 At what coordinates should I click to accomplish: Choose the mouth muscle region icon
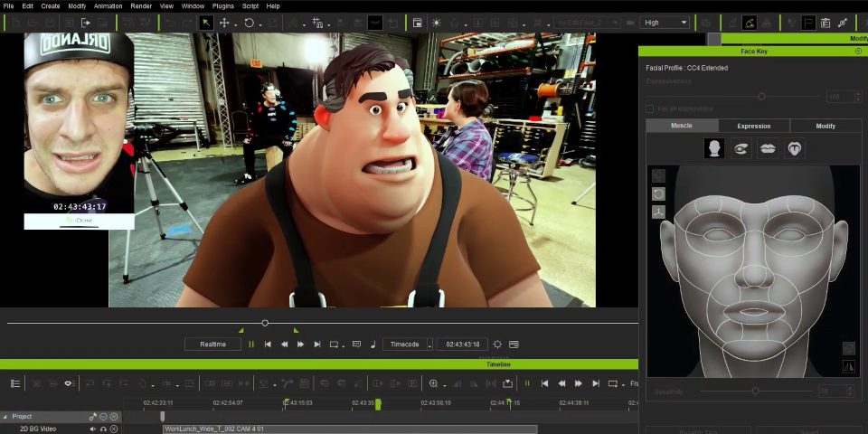[768, 148]
